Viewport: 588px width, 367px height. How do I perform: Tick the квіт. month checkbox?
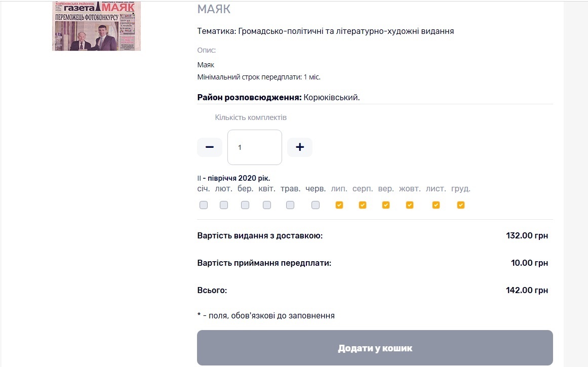[x=267, y=205]
